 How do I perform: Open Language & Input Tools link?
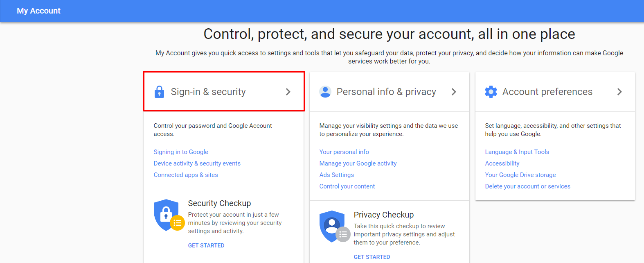pyautogui.click(x=517, y=152)
